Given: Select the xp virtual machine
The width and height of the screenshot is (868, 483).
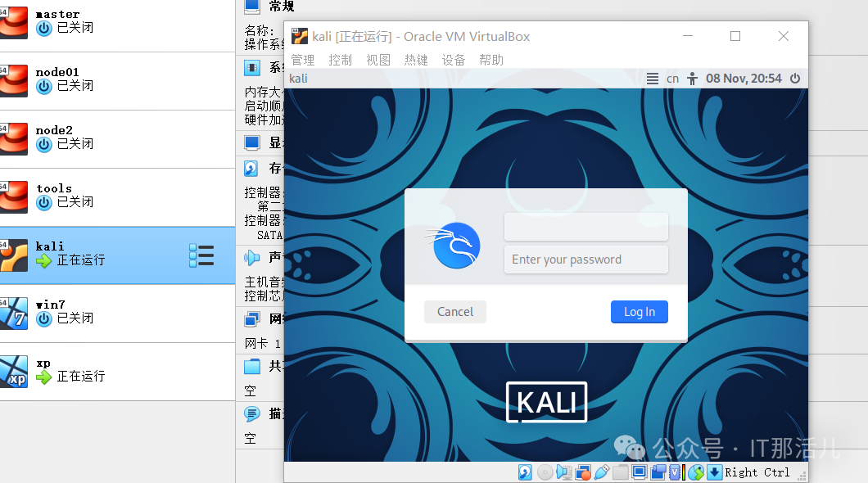Looking at the screenshot, I should (117, 371).
